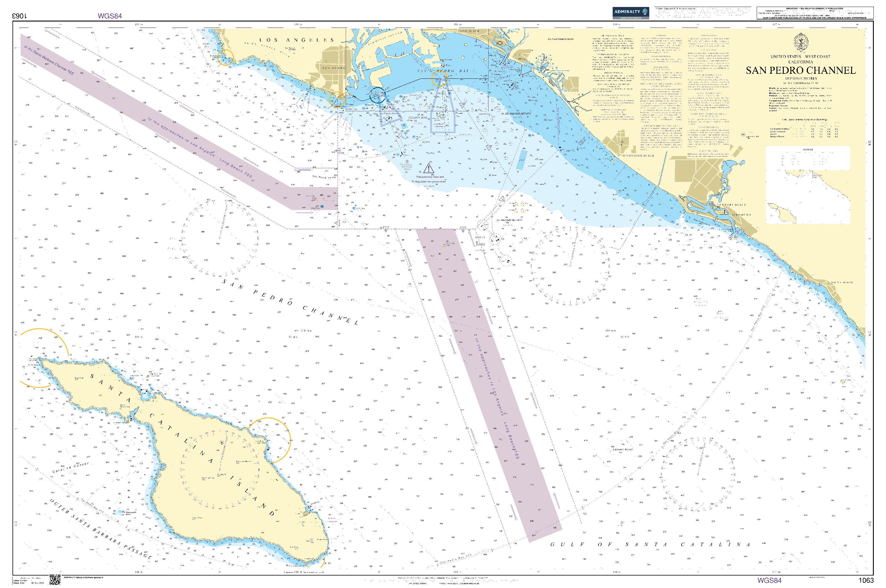
Task: Click the GULF OF SANTA CATALINA label
Action: pyautogui.click(x=650, y=544)
